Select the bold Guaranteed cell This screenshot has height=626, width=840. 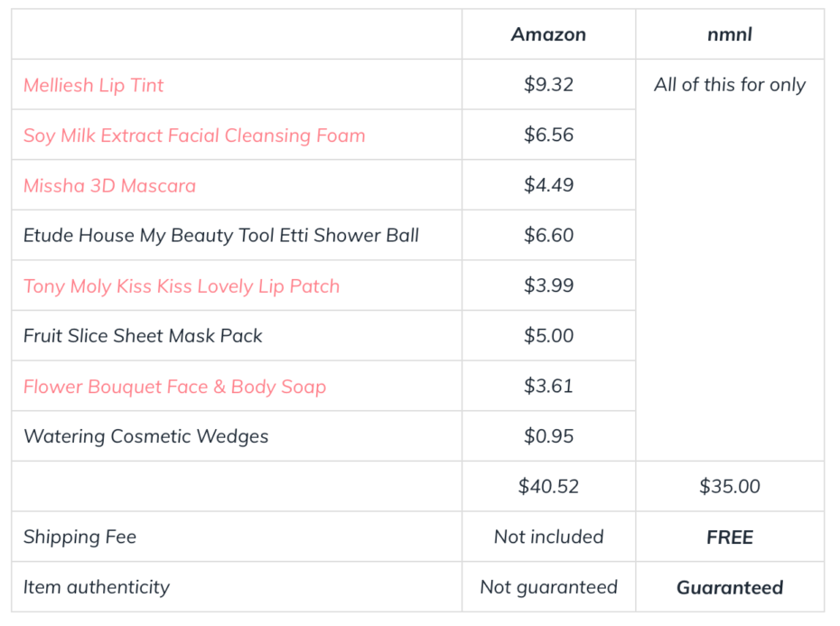(x=730, y=587)
